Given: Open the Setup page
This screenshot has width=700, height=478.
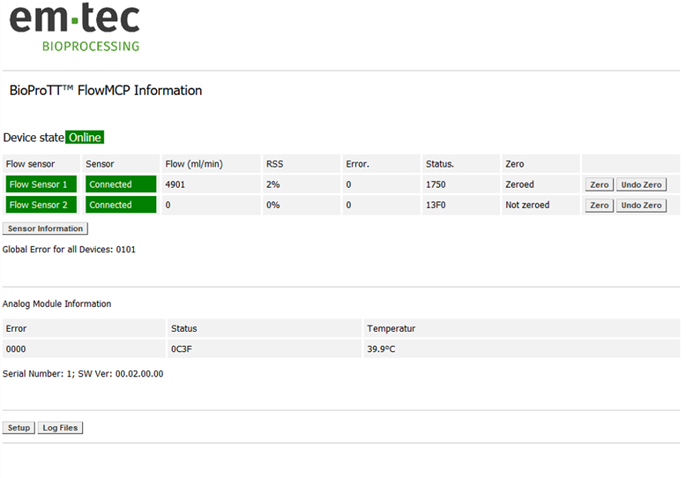Looking at the screenshot, I should pyautogui.click(x=19, y=428).
